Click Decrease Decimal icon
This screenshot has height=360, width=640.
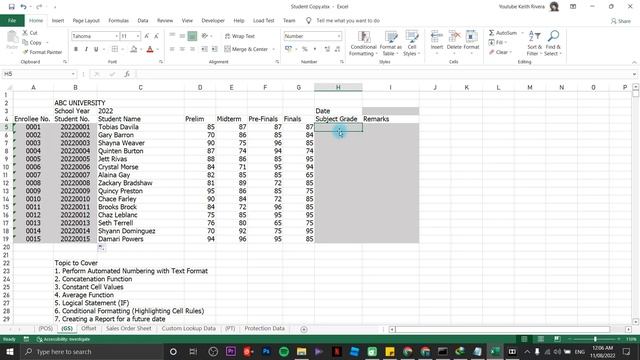coord(337,49)
